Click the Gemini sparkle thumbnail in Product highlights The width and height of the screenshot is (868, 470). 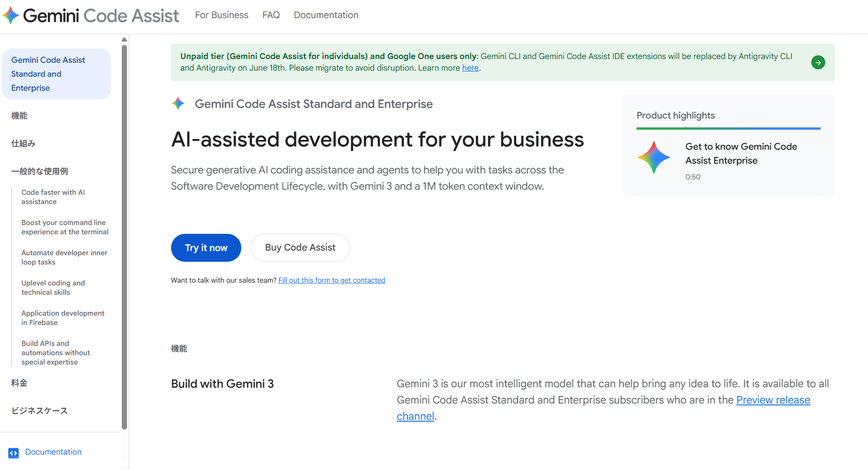(x=654, y=158)
